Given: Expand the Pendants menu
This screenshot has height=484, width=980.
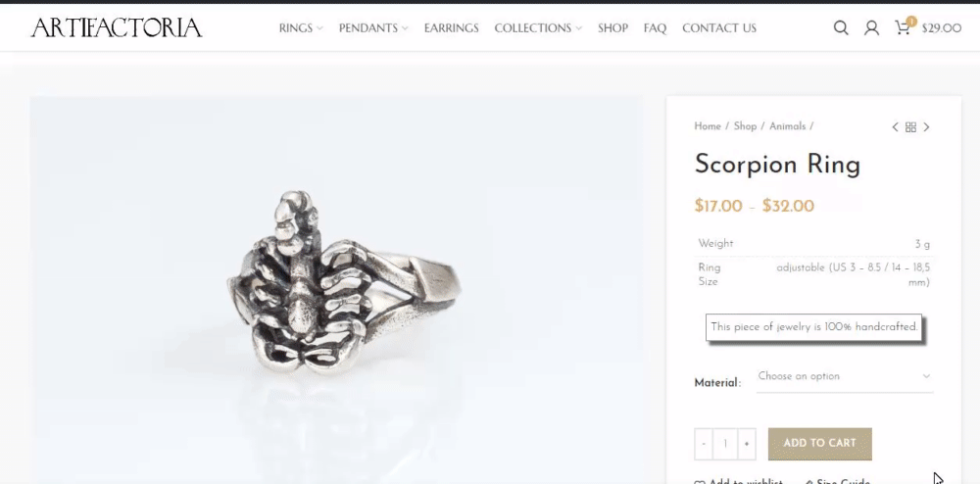Looking at the screenshot, I should (x=373, y=28).
